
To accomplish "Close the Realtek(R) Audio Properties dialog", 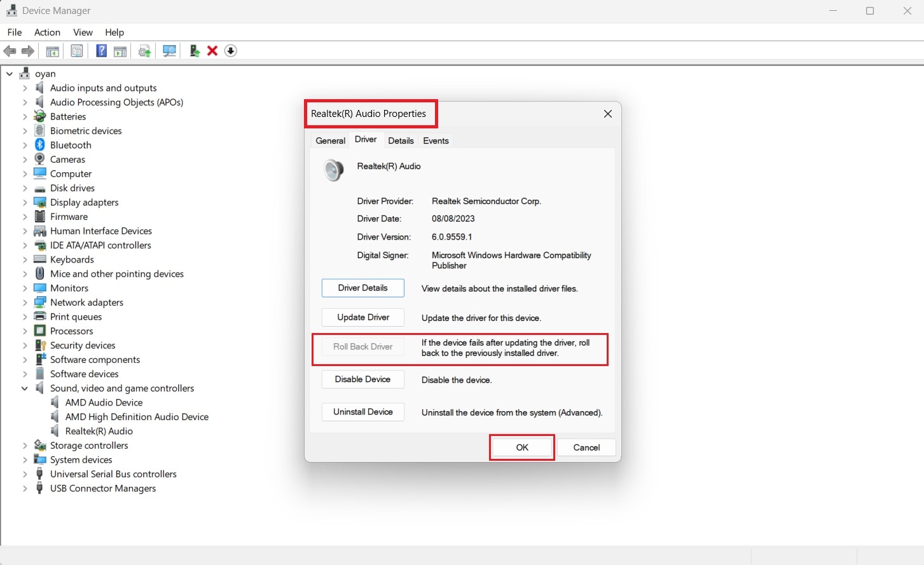I will (608, 114).
